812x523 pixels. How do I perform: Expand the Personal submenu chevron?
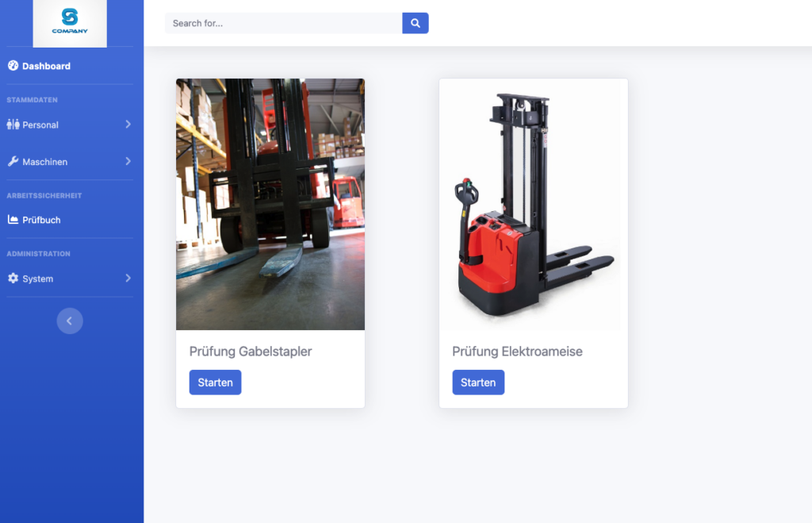point(128,125)
